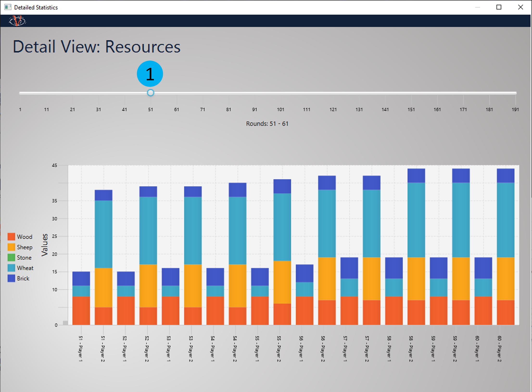Click the first '51 - Player 1' bar
This screenshot has width=532, height=392.
81,298
